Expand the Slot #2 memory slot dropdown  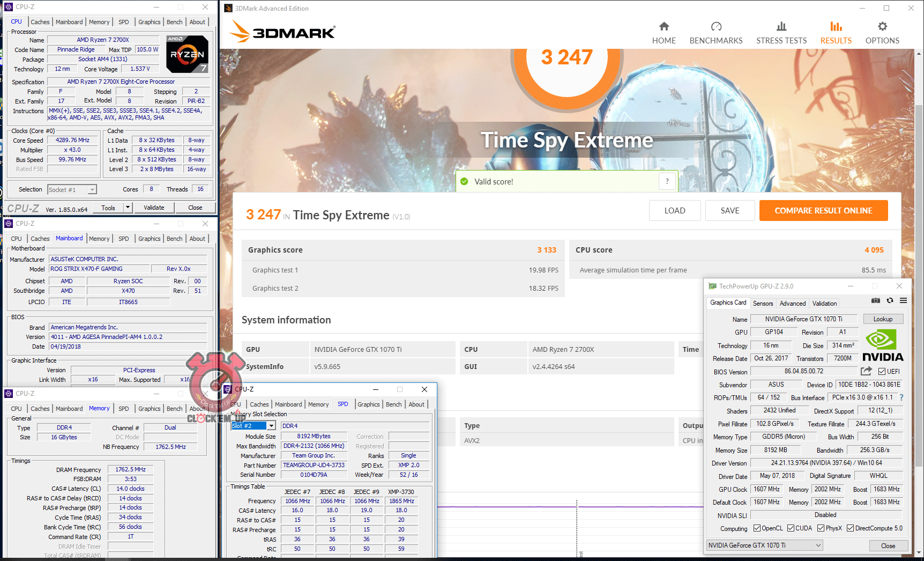tap(271, 426)
